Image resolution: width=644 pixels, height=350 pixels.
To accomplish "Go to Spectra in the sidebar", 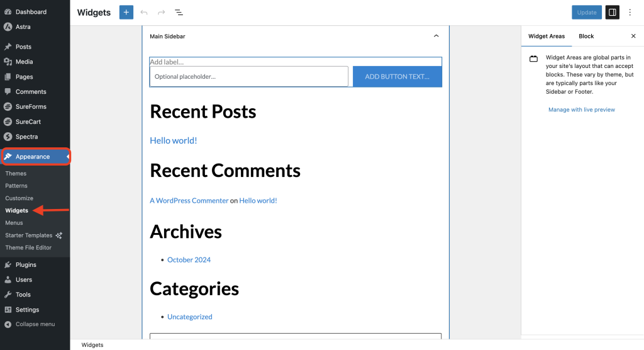I will [26, 137].
